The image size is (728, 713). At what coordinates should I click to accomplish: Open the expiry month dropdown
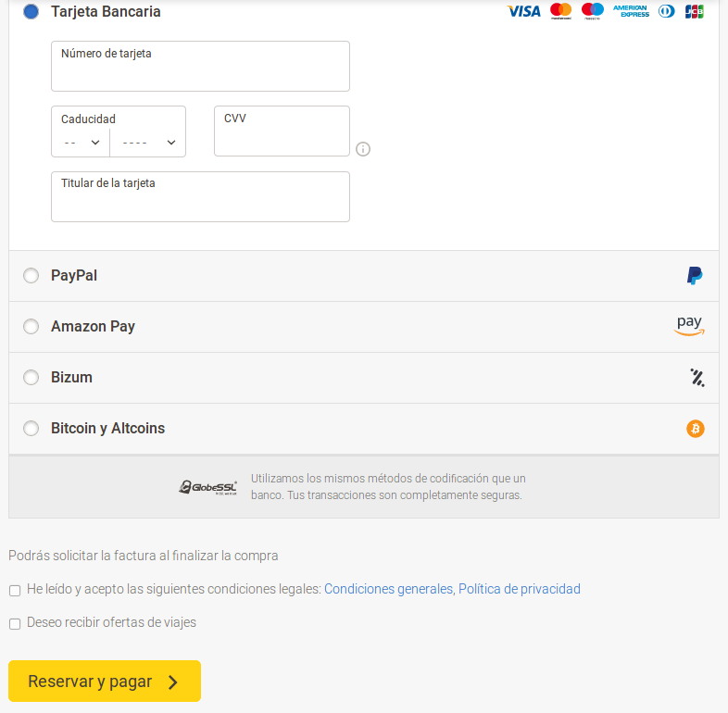[x=82, y=143]
